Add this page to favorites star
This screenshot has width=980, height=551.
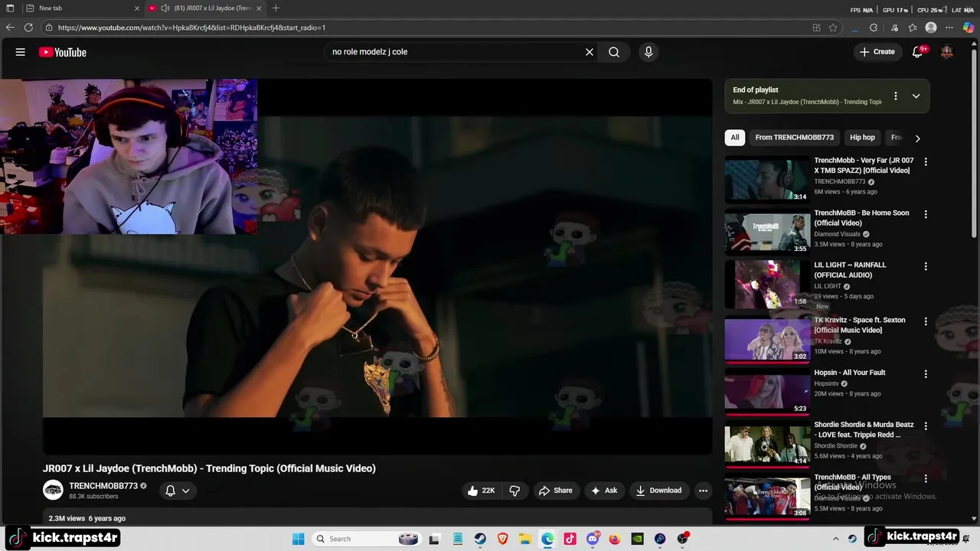[x=833, y=28]
